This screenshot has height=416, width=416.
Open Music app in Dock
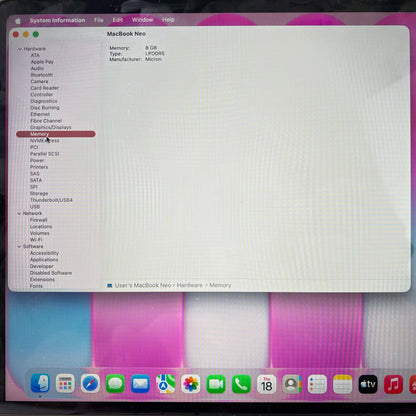(393, 384)
